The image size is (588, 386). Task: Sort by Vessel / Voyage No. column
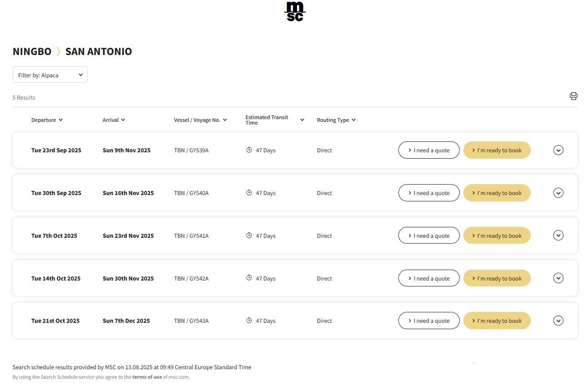(200, 120)
